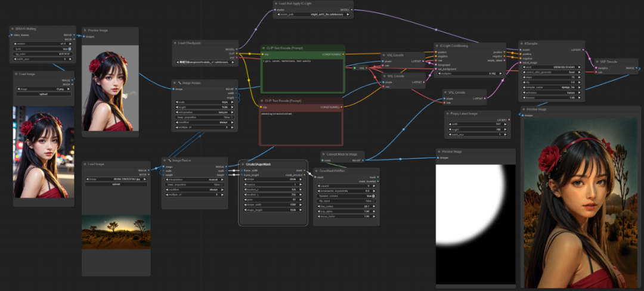Collapse the GrowMaskWithBlur node via its title dot
This screenshot has height=291, width=644.
tap(317, 171)
